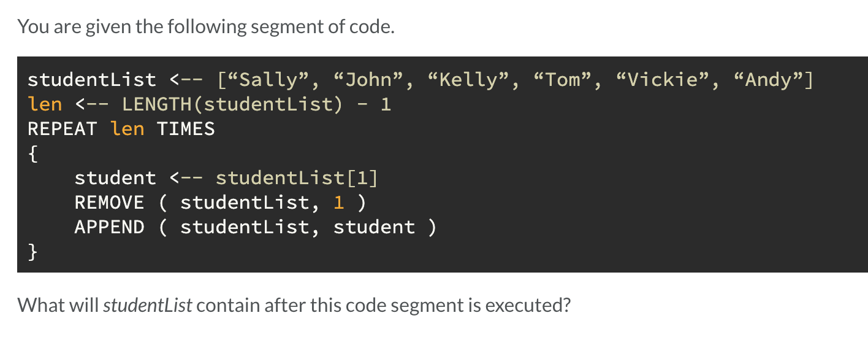868x345 pixels.
Task: Click the closing curly brace
Action: (x=33, y=252)
